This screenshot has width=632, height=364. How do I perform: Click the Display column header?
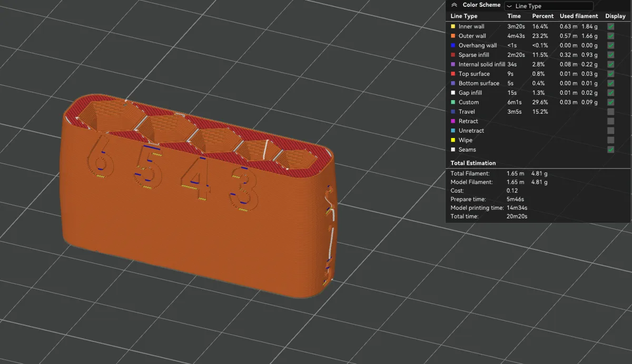pyautogui.click(x=615, y=16)
